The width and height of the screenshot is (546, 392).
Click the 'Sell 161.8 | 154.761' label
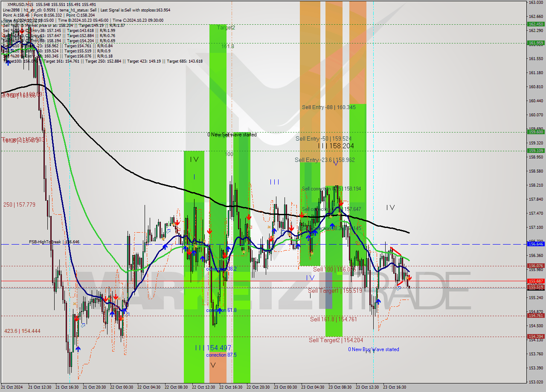[x=334, y=319]
